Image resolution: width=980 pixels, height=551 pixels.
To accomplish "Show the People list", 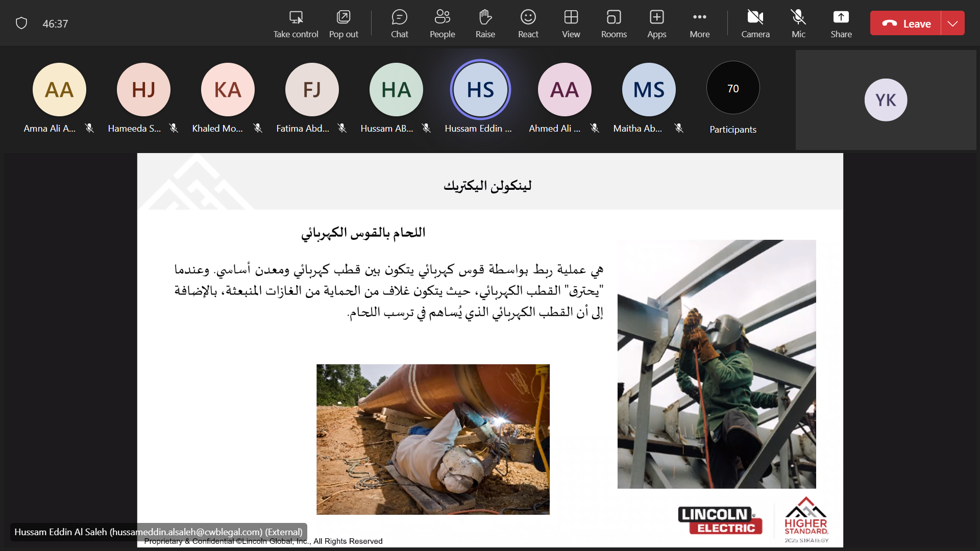I will [442, 23].
